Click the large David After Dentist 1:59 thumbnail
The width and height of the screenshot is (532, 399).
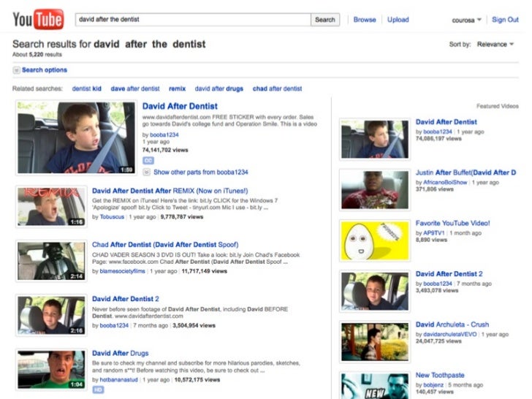[x=76, y=137]
